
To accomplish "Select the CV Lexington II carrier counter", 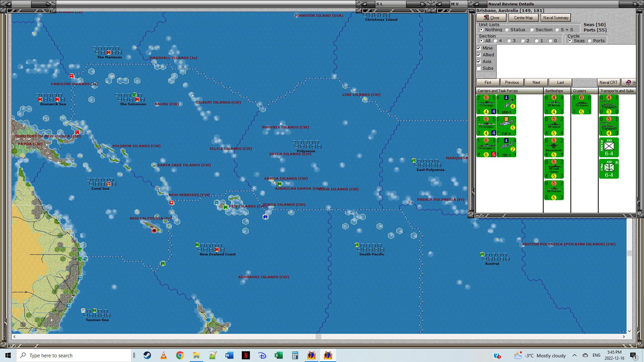I will [486, 147].
